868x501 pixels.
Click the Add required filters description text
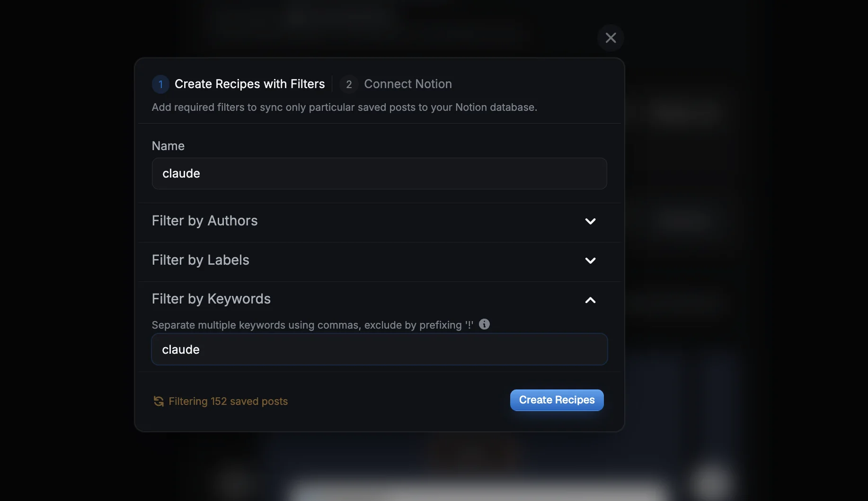[x=344, y=107]
